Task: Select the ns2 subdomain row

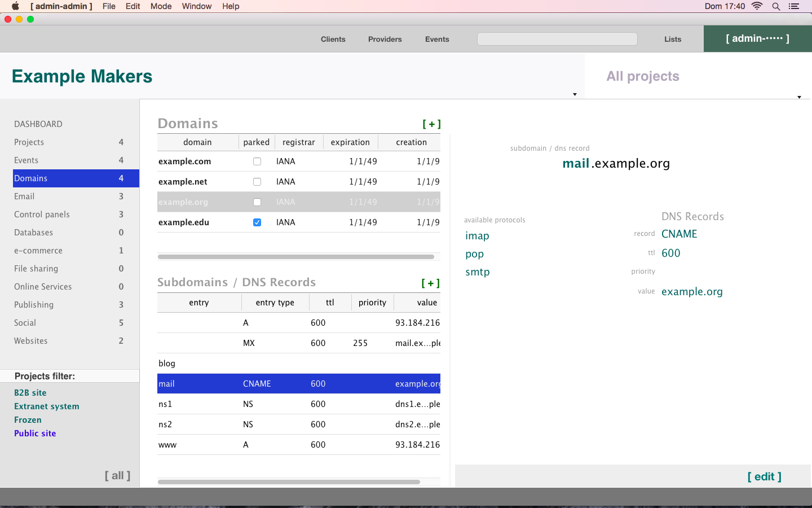Action: click(299, 424)
